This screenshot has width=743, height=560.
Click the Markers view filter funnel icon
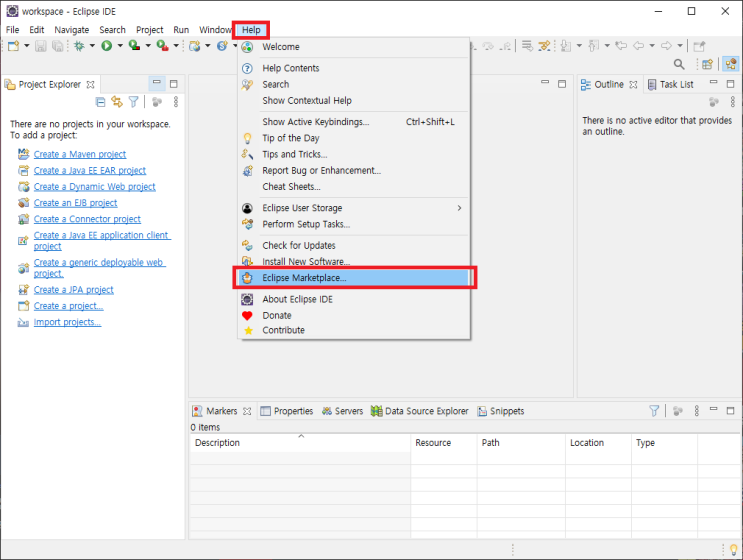point(654,411)
